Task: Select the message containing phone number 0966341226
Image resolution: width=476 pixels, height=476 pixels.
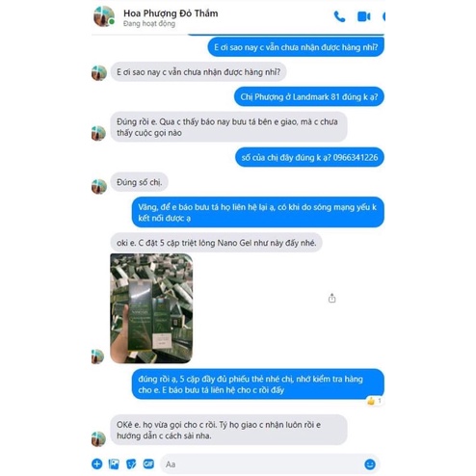Action: tap(309, 157)
